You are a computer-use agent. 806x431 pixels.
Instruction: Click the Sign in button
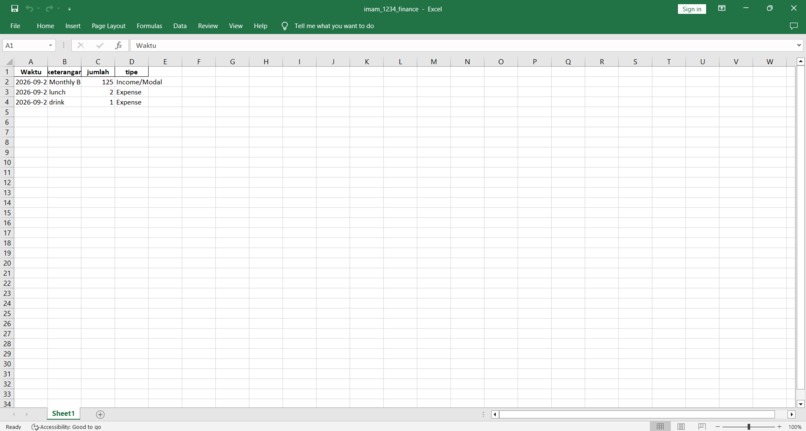click(692, 9)
